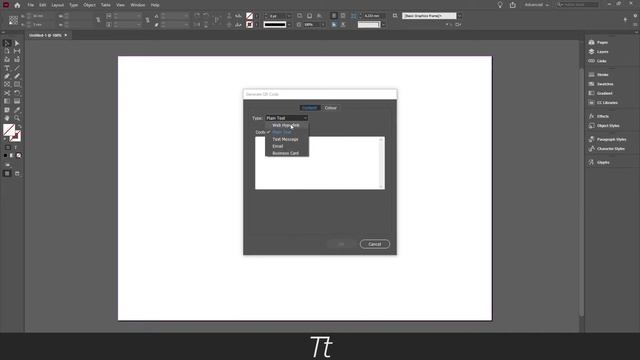Screen dimensions: 640x360
Task: Click Cancel in Generate QR Code dialog
Action: coord(375,244)
